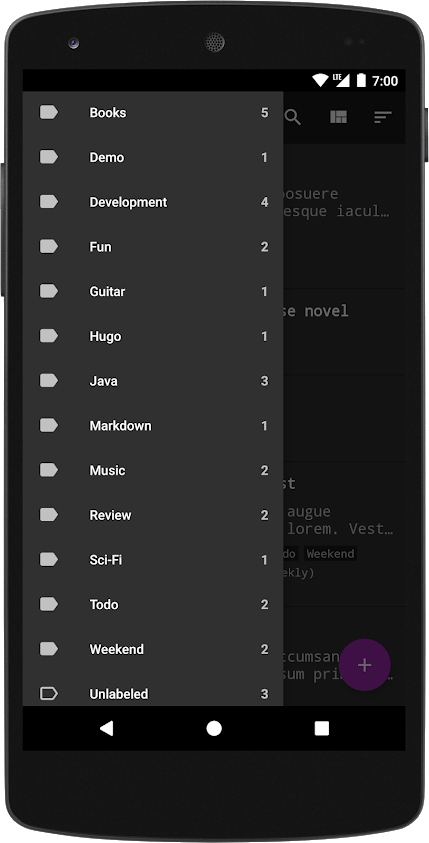Select the Java label
The image size is (429, 843).
point(153,381)
